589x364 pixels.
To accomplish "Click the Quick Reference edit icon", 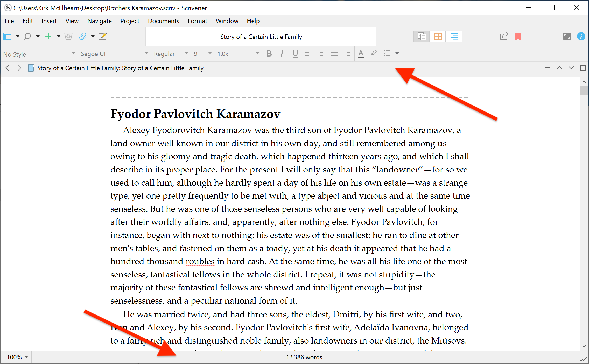I will [x=103, y=36].
